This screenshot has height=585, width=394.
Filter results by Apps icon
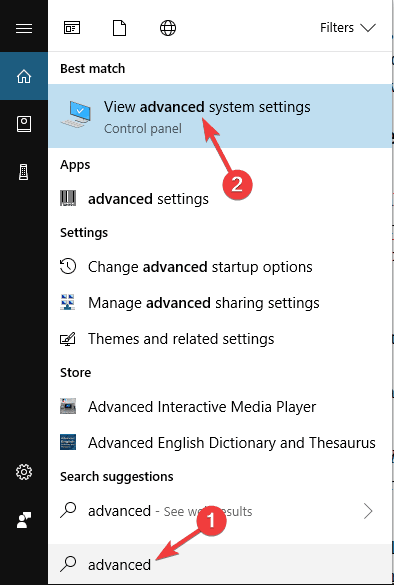tap(72, 28)
